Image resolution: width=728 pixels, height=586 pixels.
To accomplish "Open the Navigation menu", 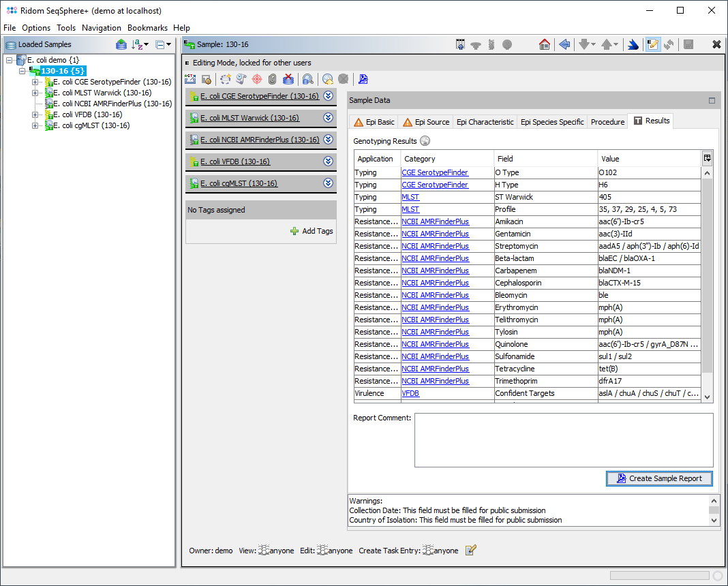I will coord(101,28).
